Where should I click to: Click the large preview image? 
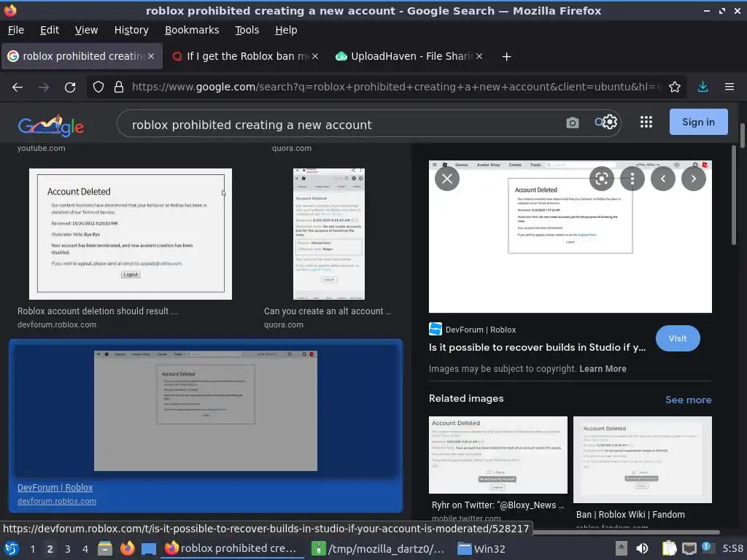[x=570, y=237]
